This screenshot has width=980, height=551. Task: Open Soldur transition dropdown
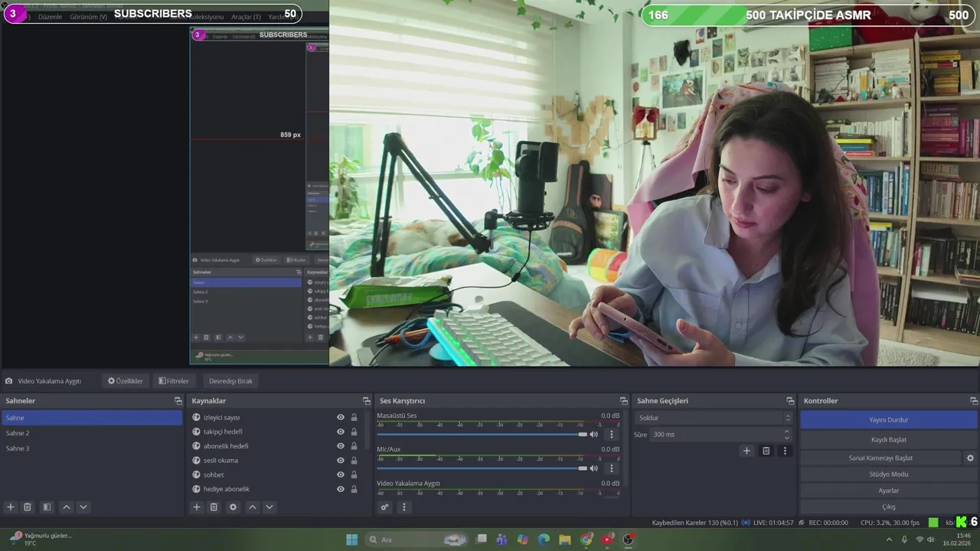tap(714, 418)
